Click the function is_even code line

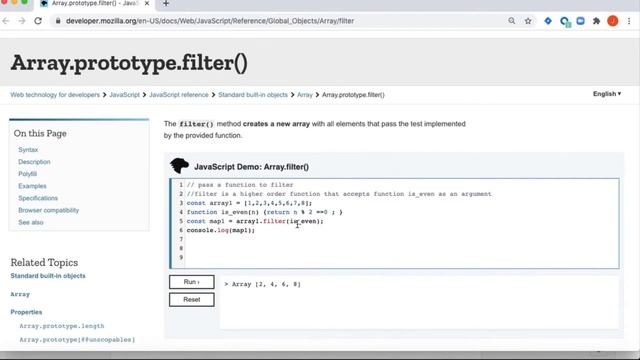264,212
